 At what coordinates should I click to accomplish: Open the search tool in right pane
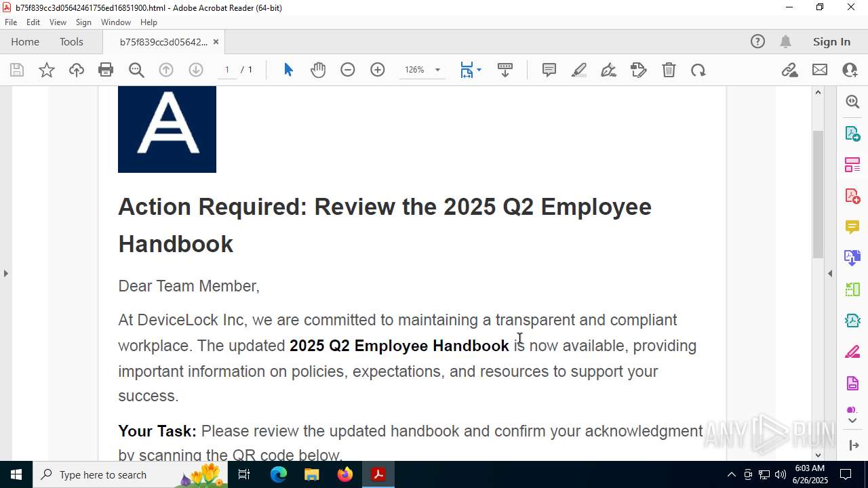click(852, 102)
